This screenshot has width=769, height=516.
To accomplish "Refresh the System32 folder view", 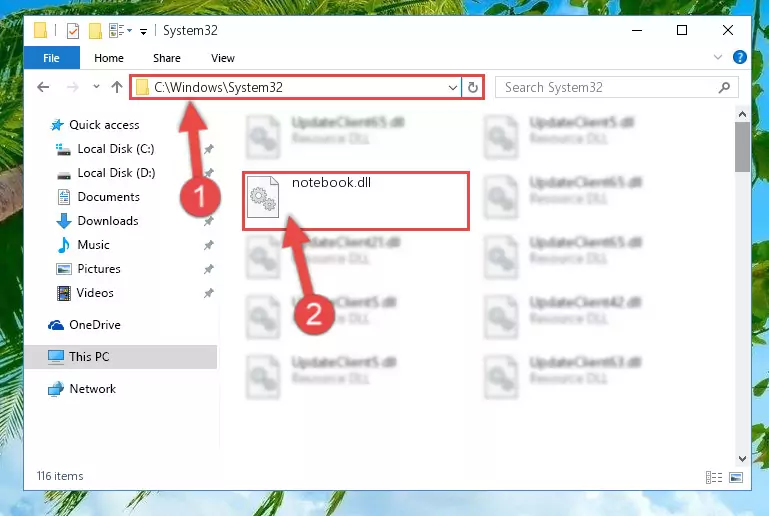I will 473,88.
